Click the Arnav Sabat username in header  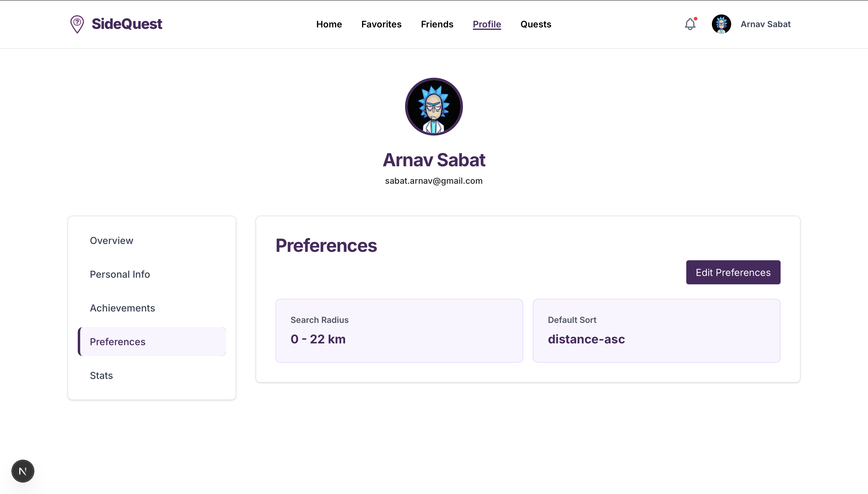tap(766, 24)
